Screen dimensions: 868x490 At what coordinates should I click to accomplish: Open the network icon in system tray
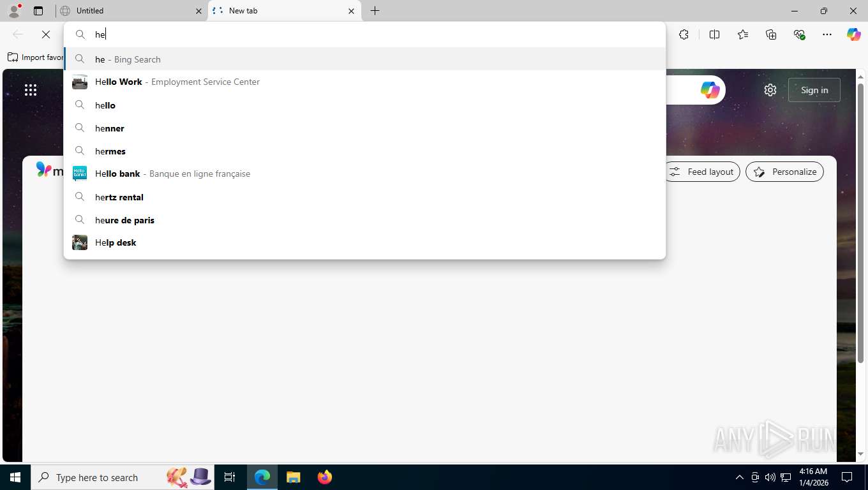[786, 477]
